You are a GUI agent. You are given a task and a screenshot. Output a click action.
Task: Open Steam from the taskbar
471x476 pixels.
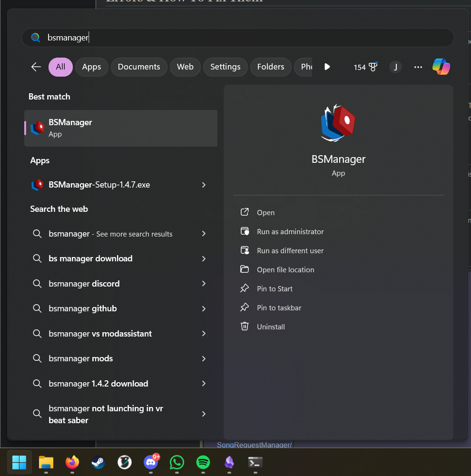(x=98, y=462)
